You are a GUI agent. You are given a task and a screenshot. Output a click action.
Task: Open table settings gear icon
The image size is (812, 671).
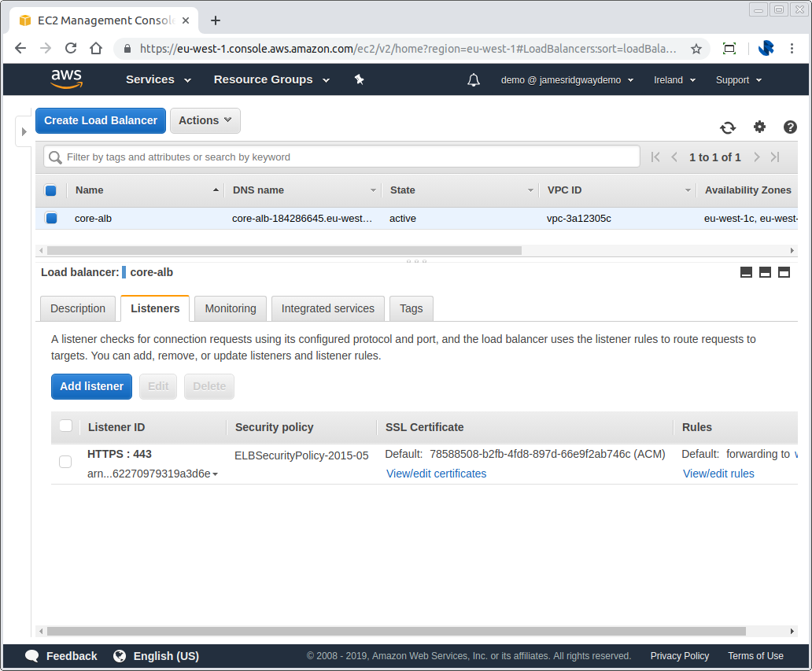759,127
